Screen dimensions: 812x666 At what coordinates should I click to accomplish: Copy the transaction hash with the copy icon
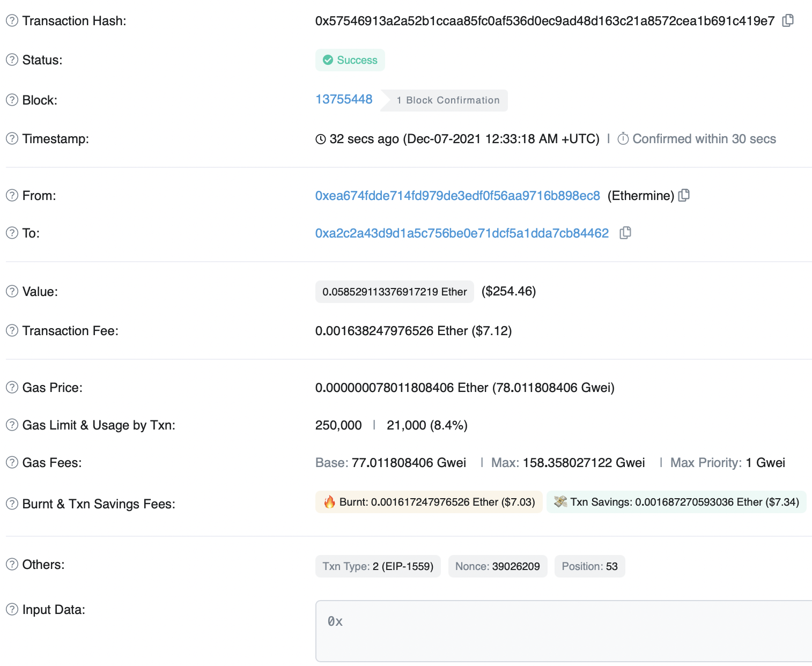tap(787, 20)
